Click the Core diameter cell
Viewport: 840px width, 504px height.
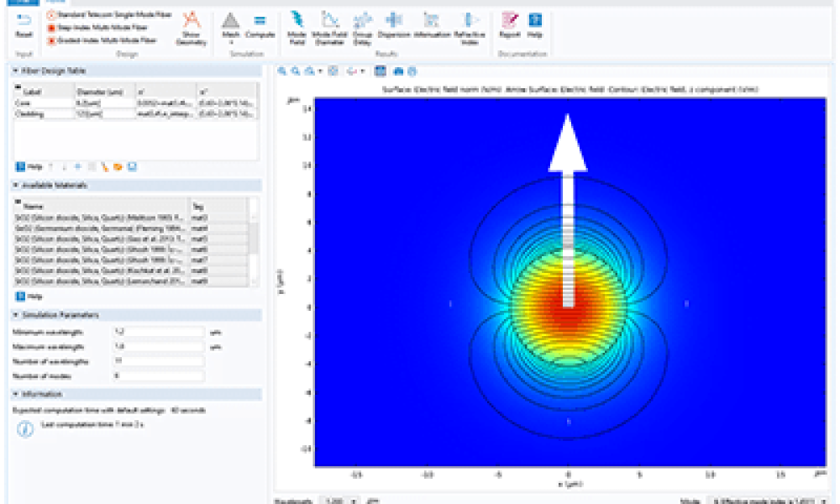point(105,102)
